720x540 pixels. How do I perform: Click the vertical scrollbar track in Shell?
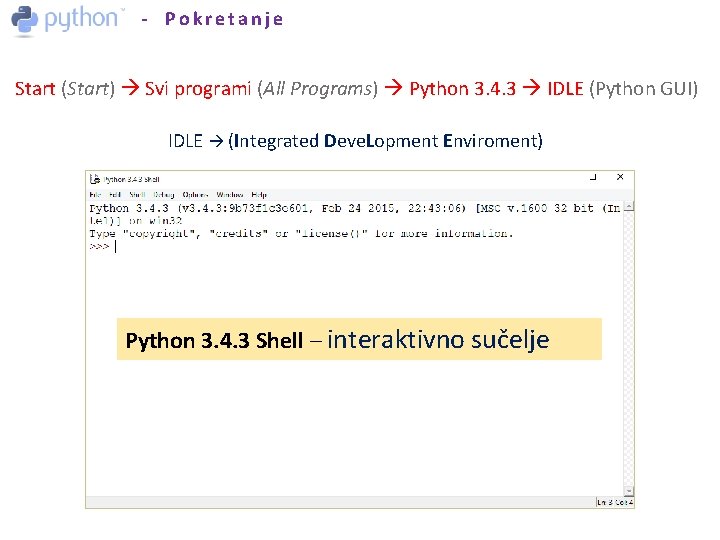pyautogui.click(x=629, y=349)
